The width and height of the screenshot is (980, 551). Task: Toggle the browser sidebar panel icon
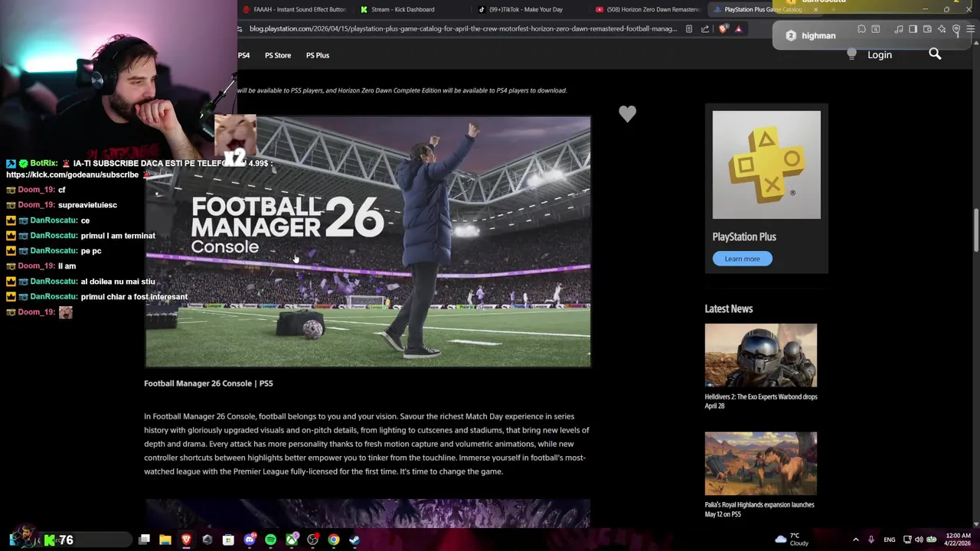coord(913,29)
